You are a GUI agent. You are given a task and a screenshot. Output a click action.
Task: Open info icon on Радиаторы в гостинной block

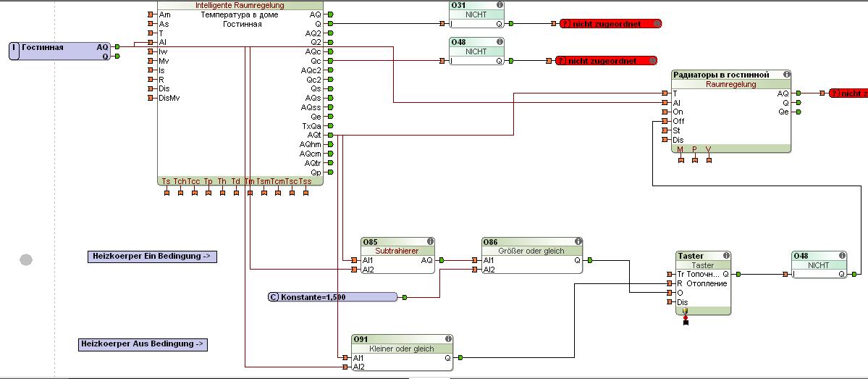click(x=787, y=74)
